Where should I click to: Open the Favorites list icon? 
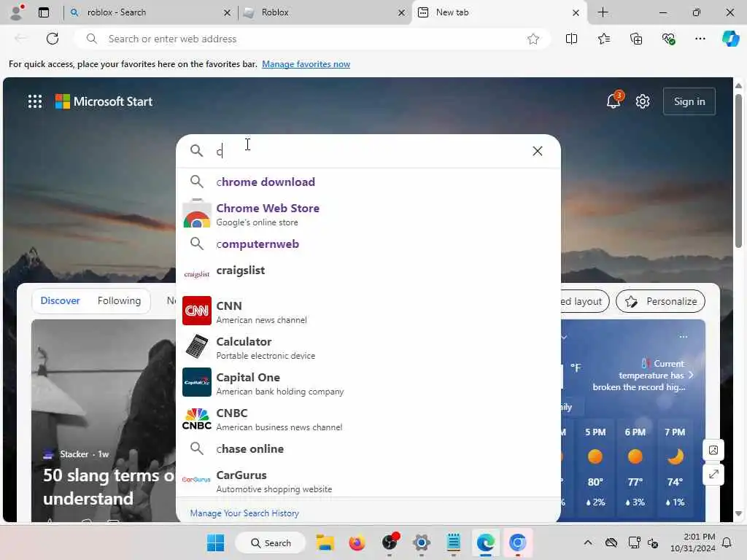pos(603,39)
